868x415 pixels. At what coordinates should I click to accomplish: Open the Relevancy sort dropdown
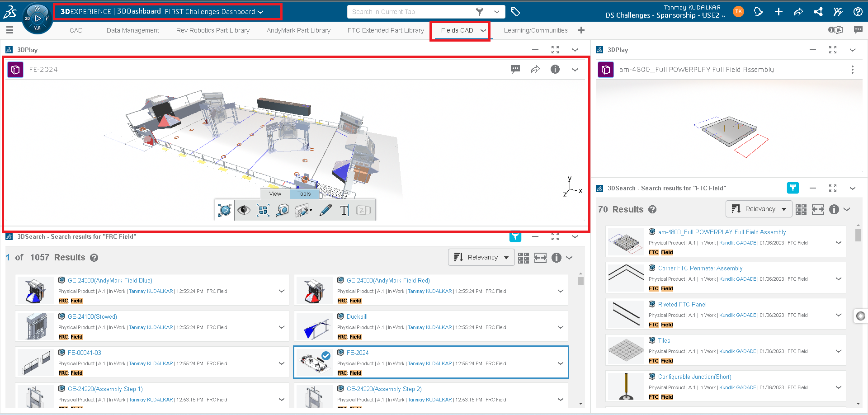(481, 257)
